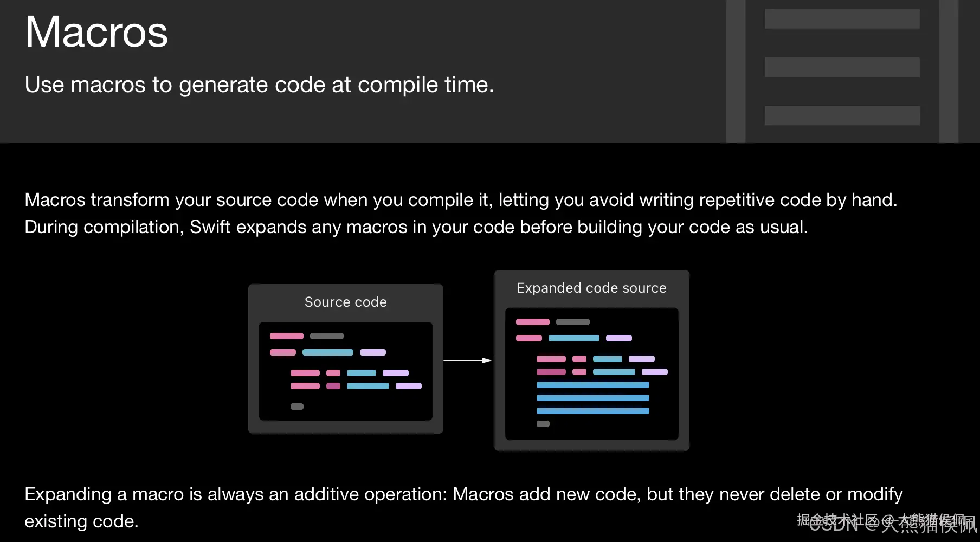Click the gray bar on first line of expanded code
Image resolution: width=980 pixels, height=542 pixels.
(572, 322)
